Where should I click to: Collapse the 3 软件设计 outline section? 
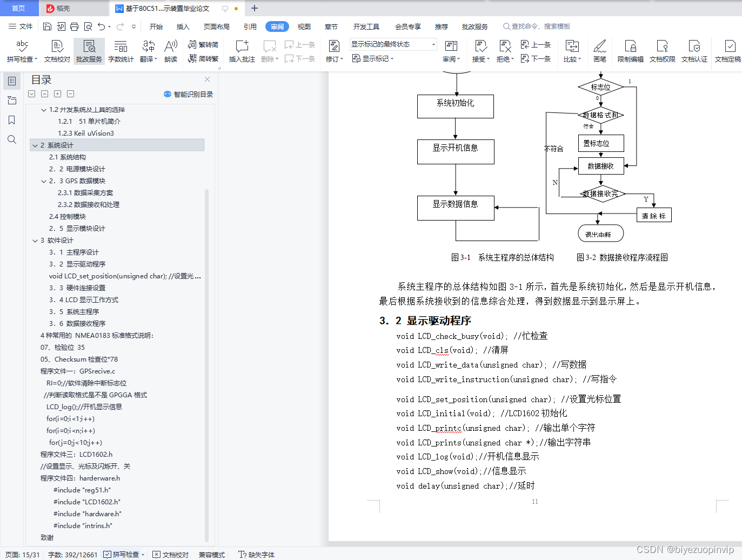35,241
